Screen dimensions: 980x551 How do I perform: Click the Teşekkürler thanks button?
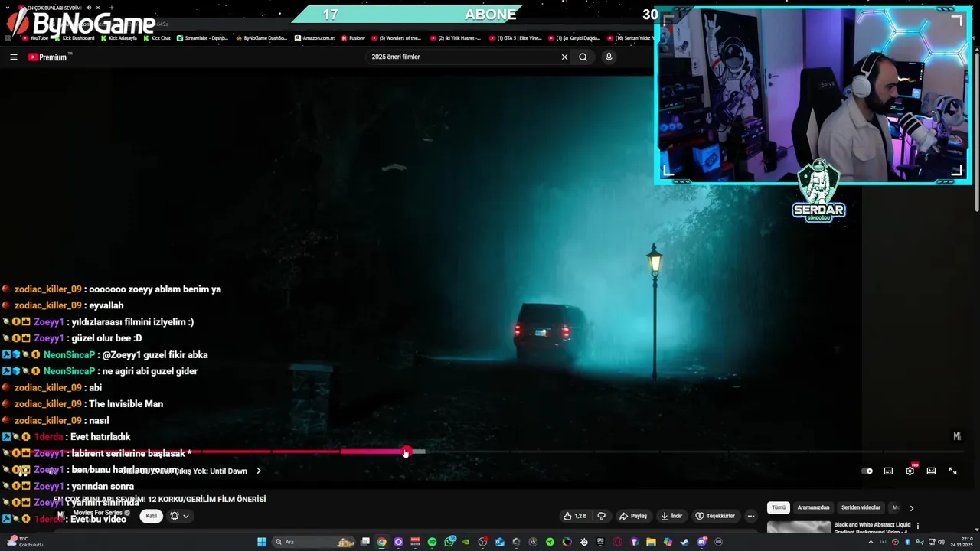pyautogui.click(x=716, y=516)
